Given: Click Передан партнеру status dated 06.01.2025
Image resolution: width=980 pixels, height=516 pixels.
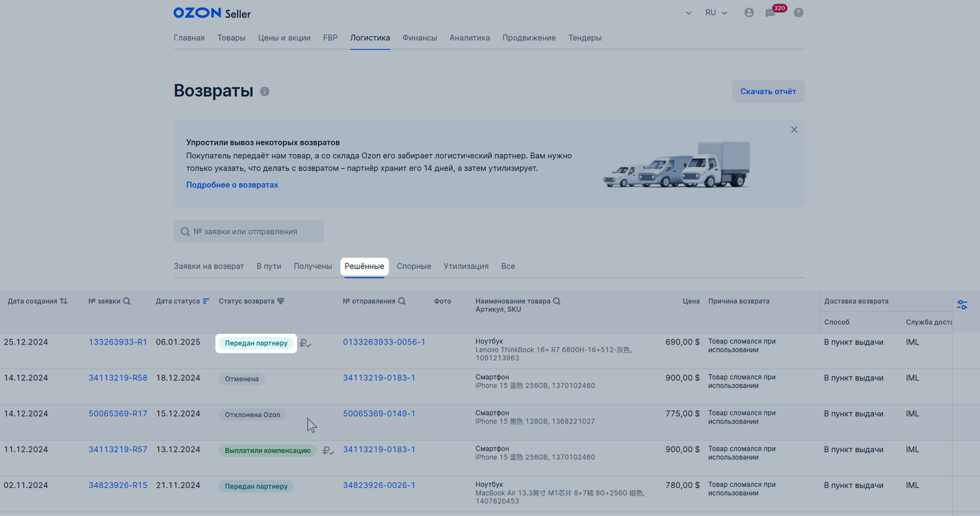Looking at the screenshot, I should (256, 343).
